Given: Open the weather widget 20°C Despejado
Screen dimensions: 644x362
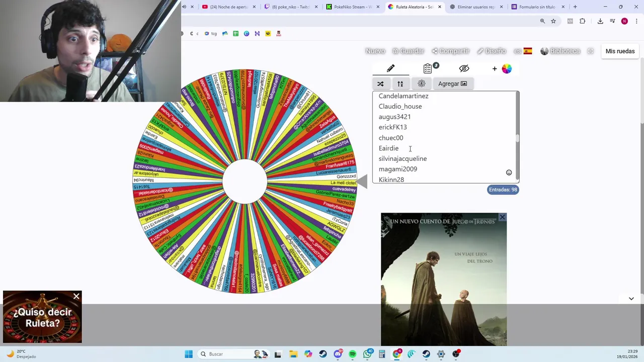Looking at the screenshot, I should 21,354.
